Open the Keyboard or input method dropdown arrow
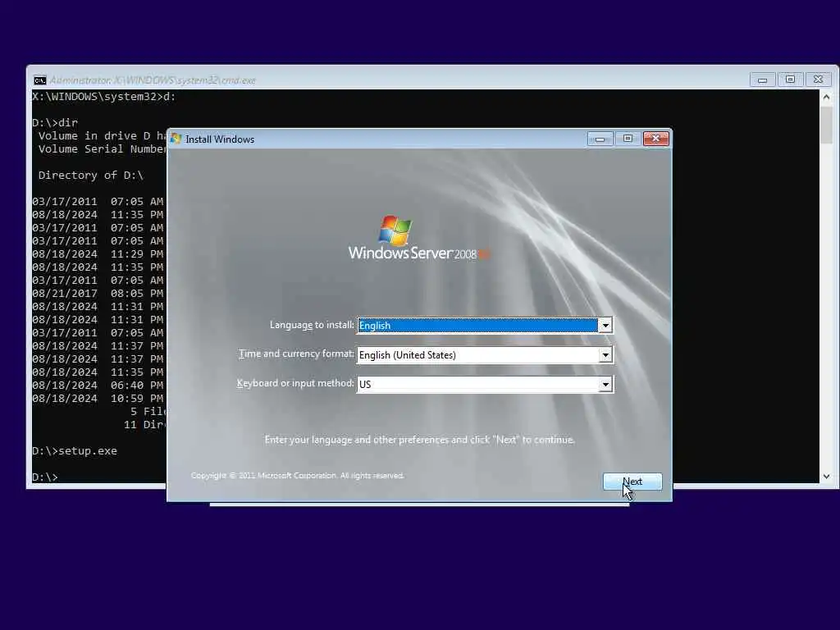This screenshot has height=630, width=840. point(605,384)
